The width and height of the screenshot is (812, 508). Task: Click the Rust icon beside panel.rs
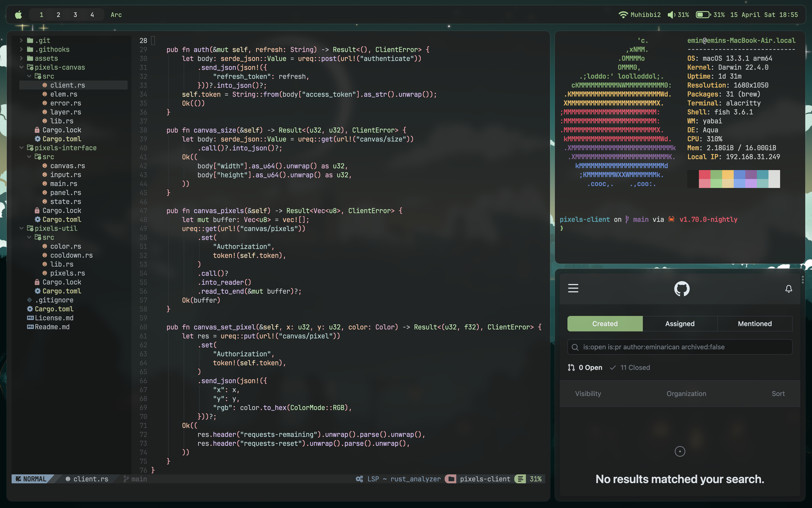tap(45, 193)
